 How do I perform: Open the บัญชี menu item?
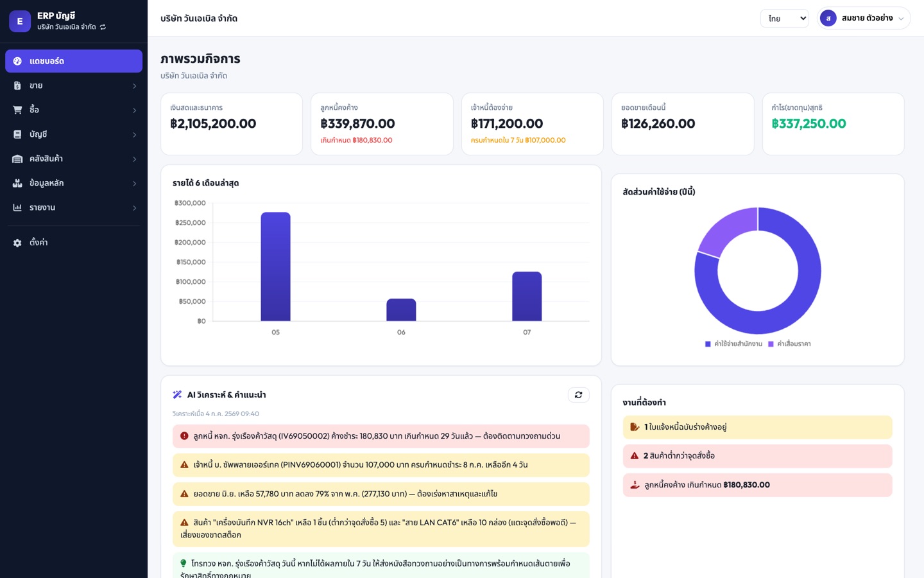pyautogui.click(x=74, y=134)
